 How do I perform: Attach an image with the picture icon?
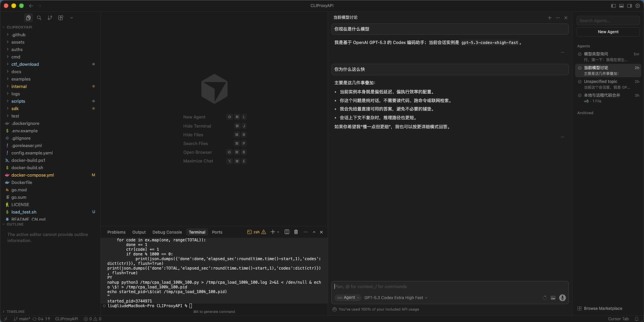(553, 297)
